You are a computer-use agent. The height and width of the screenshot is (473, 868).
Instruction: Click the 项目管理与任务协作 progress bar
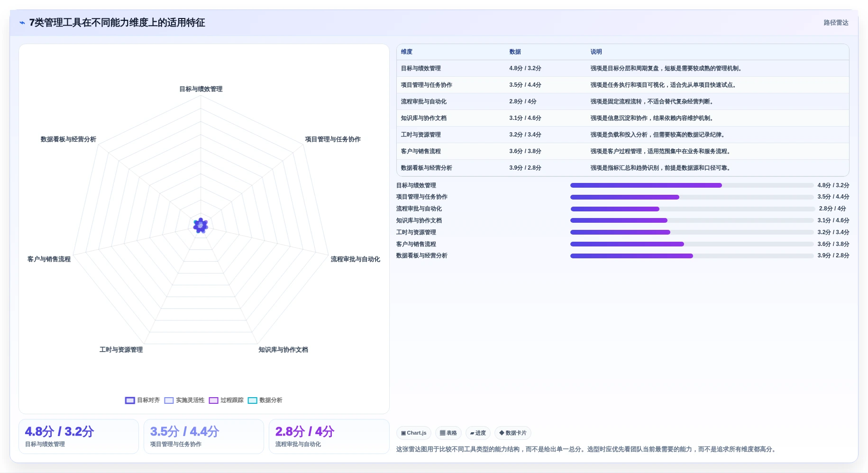pos(692,197)
